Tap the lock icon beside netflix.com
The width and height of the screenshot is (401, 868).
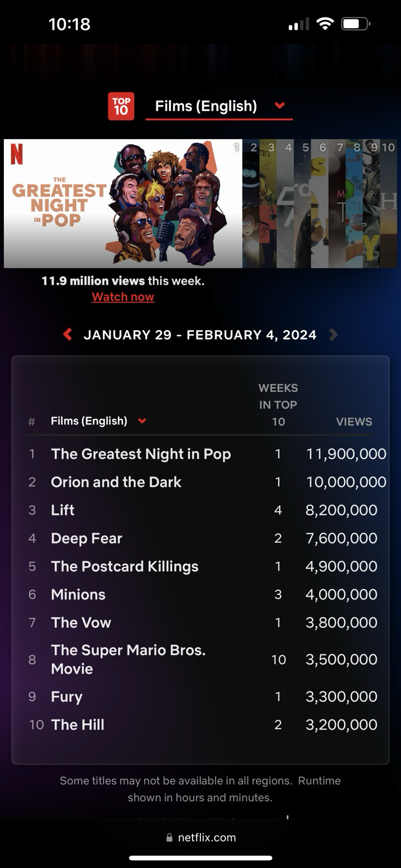click(x=169, y=838)
